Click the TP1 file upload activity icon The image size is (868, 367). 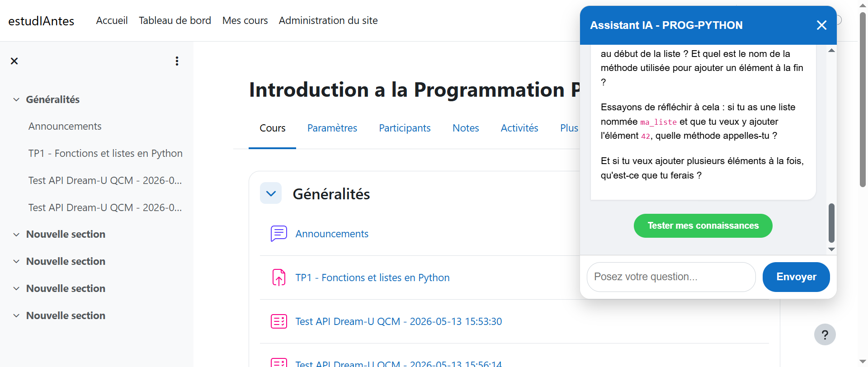(279, 278)
